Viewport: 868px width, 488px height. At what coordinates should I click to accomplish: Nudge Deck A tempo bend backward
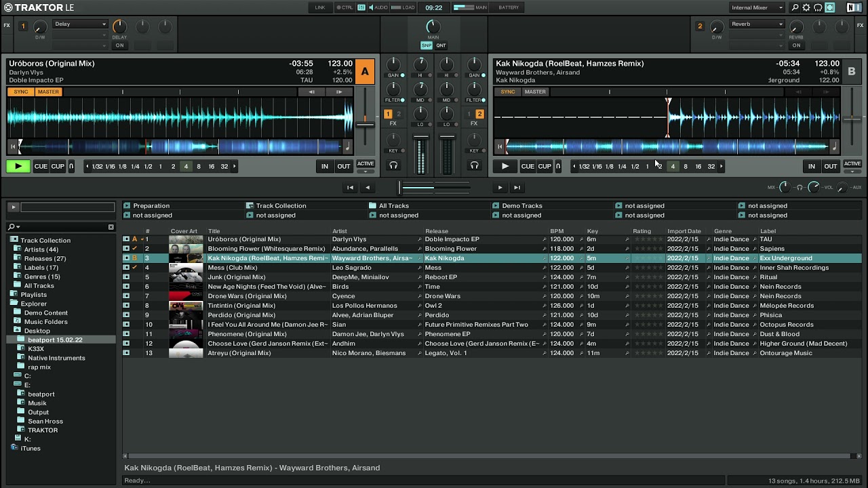(x=311, y=91)
